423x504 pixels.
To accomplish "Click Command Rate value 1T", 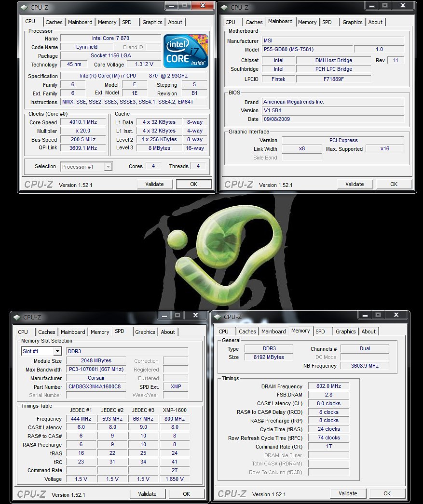I will click(x=328, y=447).
